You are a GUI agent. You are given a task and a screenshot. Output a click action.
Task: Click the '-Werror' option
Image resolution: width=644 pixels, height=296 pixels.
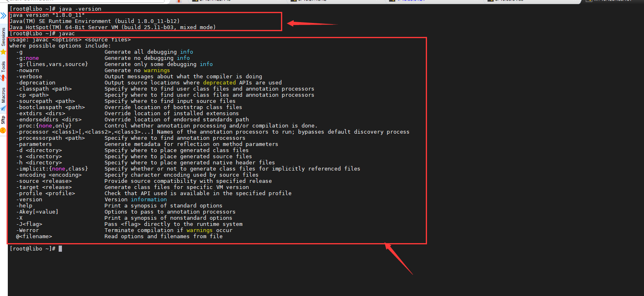[27, 230]
